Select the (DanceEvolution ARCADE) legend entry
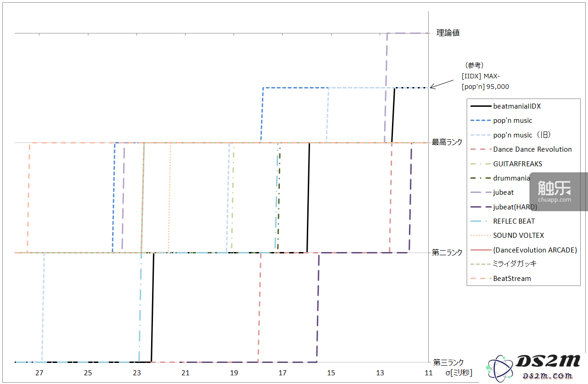This screenshot has height=384, width=588. click(523, 250)
